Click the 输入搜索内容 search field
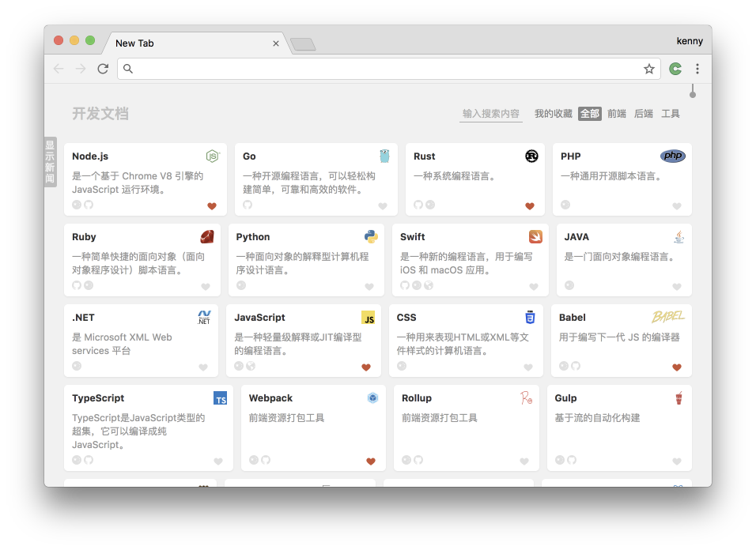Viewport: 756px width, 550px height. (491, 114)
